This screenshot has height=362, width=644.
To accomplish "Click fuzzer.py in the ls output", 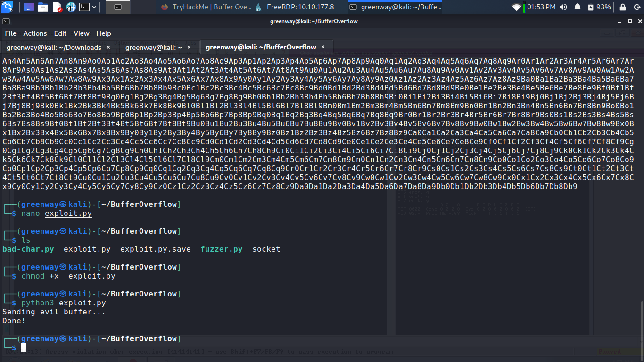I will tap(222, 249).
